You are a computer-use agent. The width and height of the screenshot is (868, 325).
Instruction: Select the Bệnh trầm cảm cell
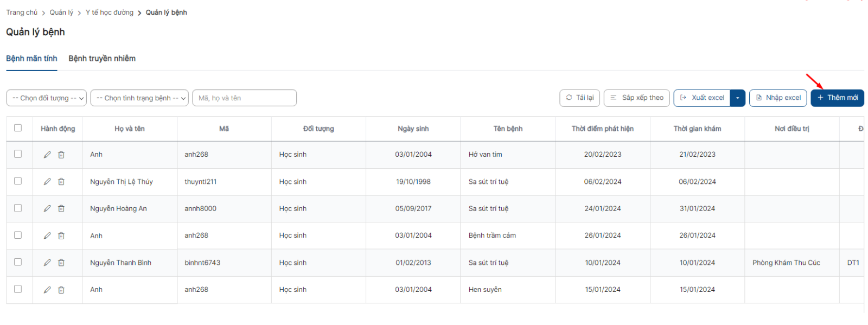point(508,235)
